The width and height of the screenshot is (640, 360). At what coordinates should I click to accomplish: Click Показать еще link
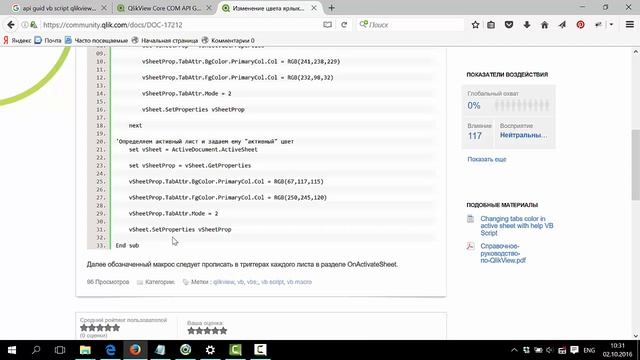(x=487, y=159)
